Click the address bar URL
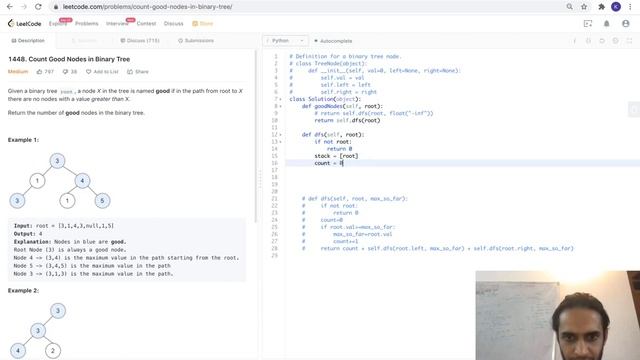640x360 pixels. point(147,7)
